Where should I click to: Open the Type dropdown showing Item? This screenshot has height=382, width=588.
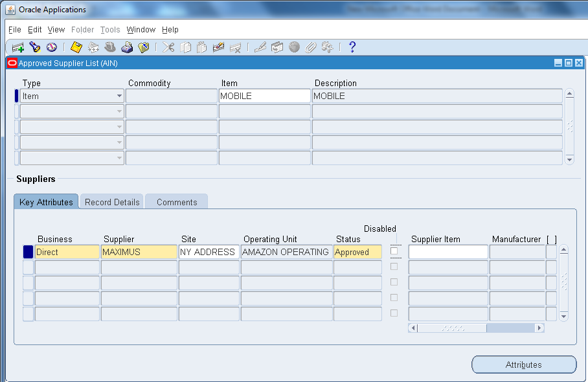coord(119,95)
